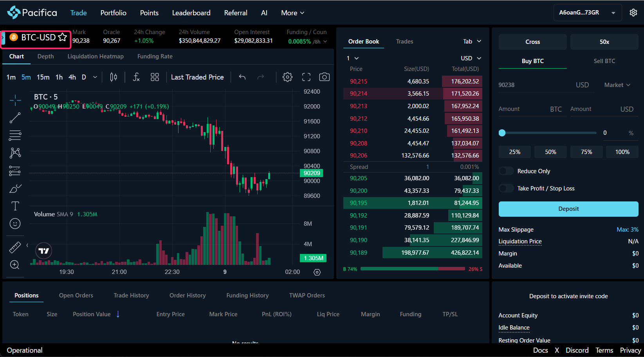This screenshot has height=357, width=644.
Task: Enable Take Profit / Stop Loss
Action: click(x=506, y=188)
